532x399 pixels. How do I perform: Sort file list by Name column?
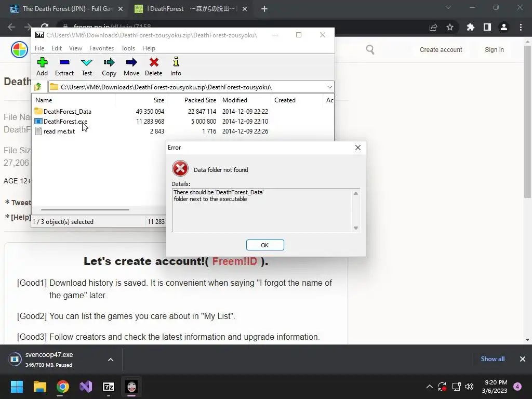coord(74,100)
